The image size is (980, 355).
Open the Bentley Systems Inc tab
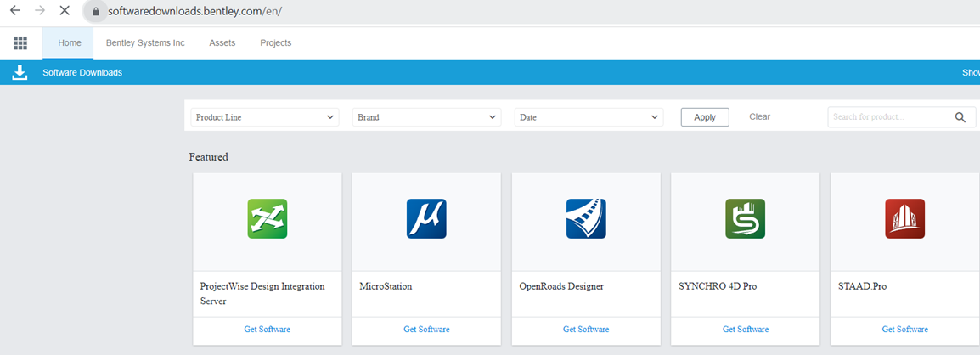[x=145, y=43]
